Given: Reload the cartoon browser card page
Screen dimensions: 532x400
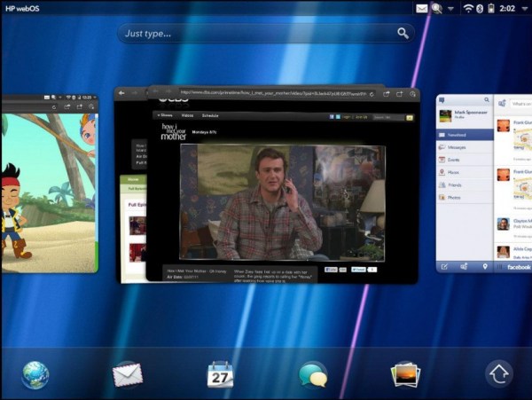Looking at the screenshot, I should click(x=54, y=106).
